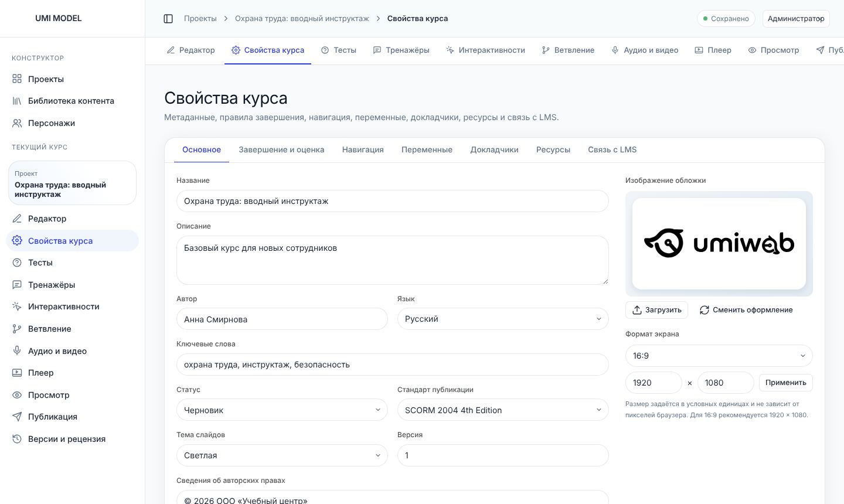The image size is (844, 504).
Task: Open Просмотр in the left sidebar
Action: pyautogui.click(x=72, y=395)
